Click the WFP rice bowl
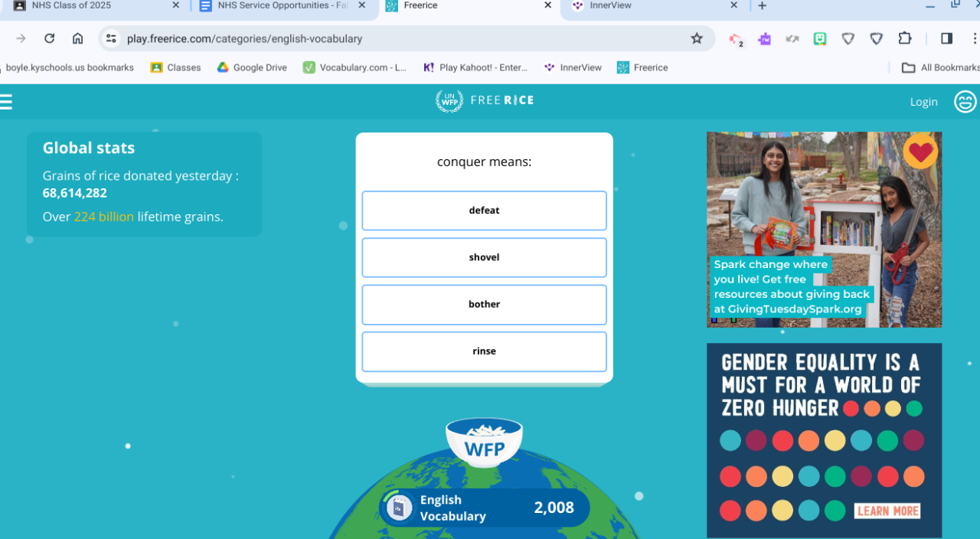The width and height of the screenshot is (980, 539). [x=484, y=442]
